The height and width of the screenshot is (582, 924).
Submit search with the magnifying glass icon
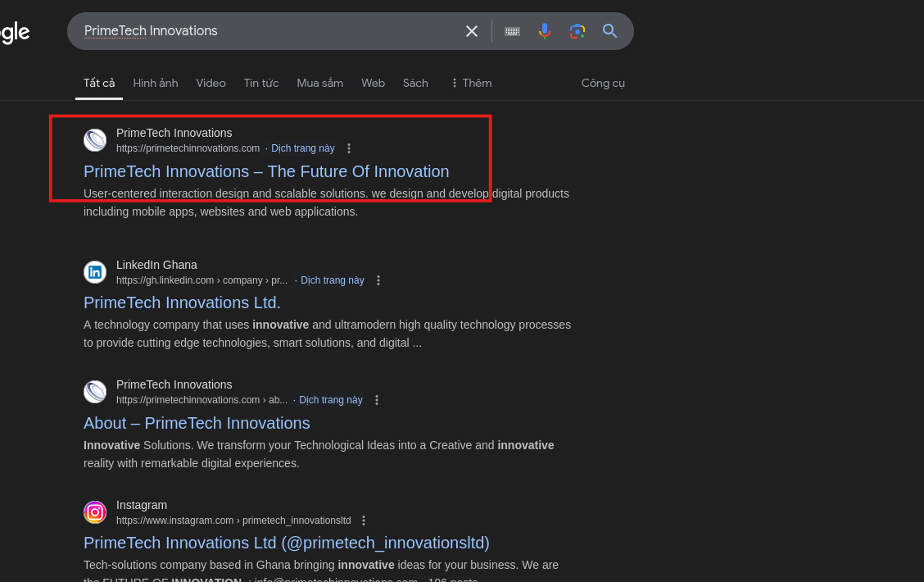[x=609, y=30]
